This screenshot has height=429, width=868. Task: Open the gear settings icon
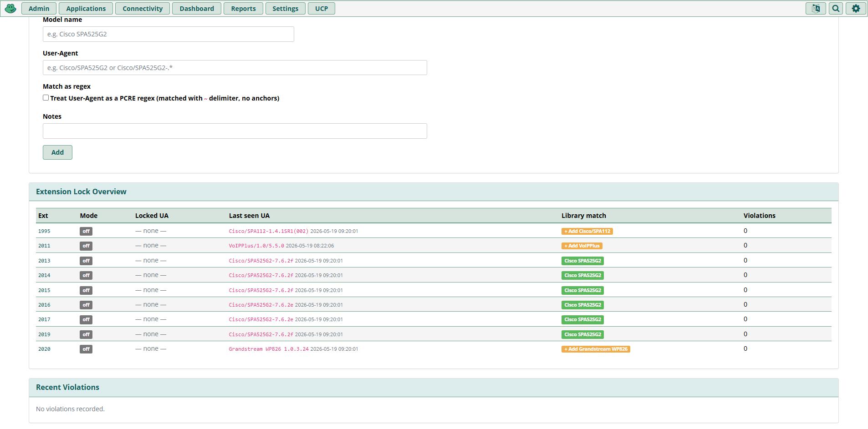856,8
